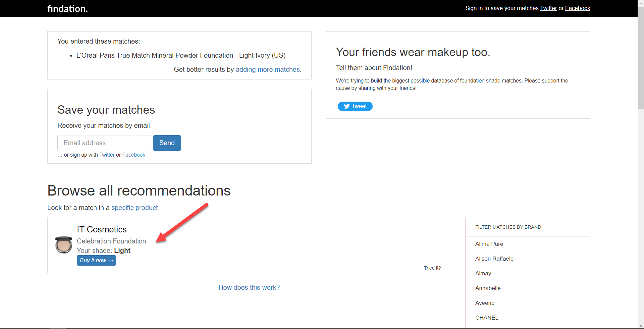The height and width of the screenshot is (329, 644).
Task: Select Almay from the brand filter
Action: point(483,273)
